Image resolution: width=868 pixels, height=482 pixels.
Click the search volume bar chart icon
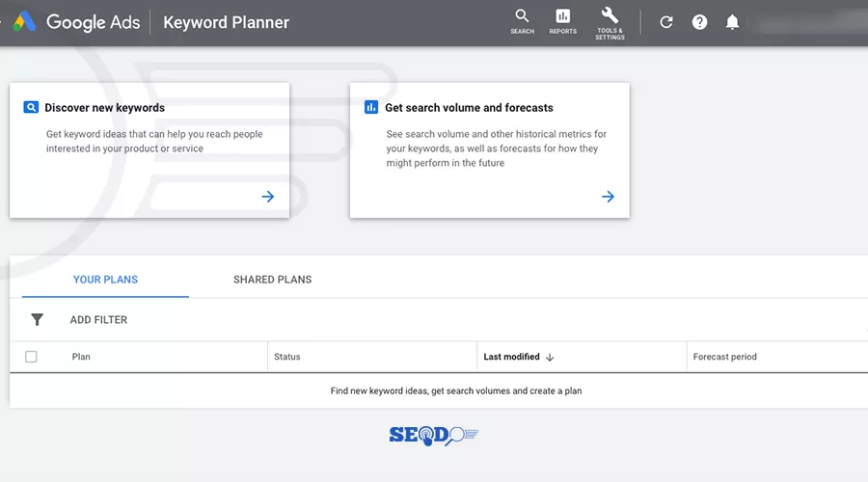(x=371, y=107)
